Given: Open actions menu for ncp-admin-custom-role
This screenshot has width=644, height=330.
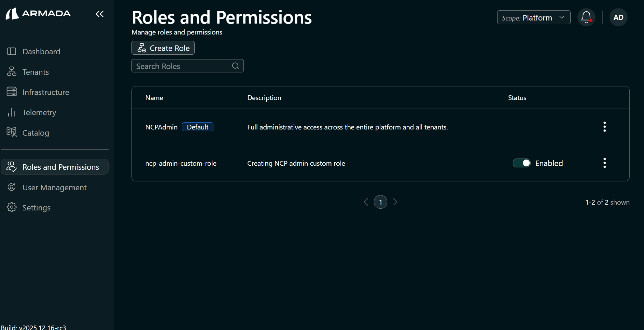Looking at the screenshot, I should point(604,163).
